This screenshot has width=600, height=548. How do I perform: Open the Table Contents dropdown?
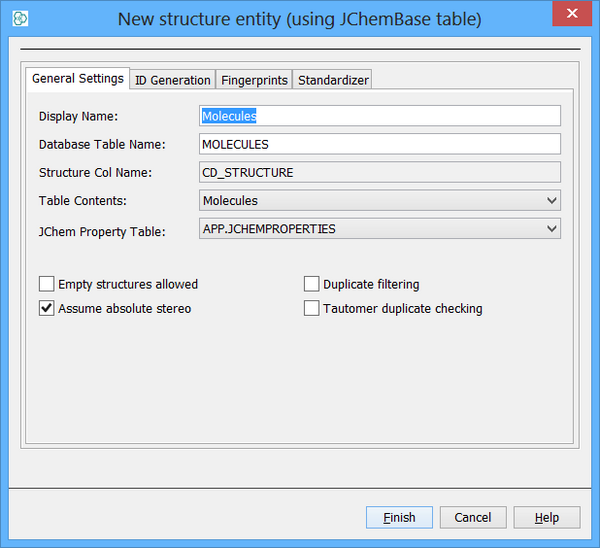[x=380, y=201]
